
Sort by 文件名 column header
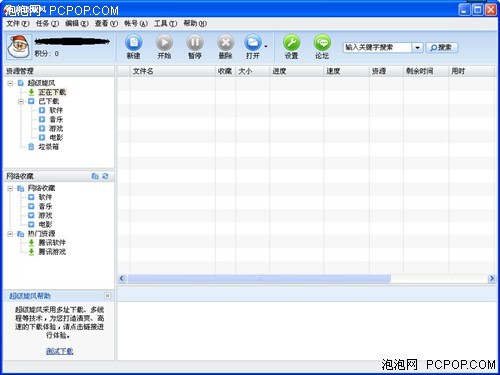pyautogui.click(x=173, y=71)
